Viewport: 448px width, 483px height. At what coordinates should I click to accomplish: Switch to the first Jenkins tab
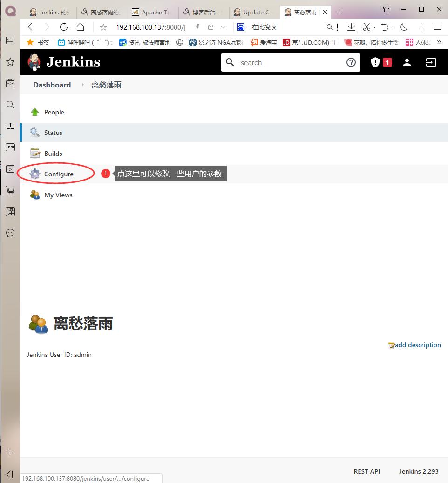tap(51, 12)
